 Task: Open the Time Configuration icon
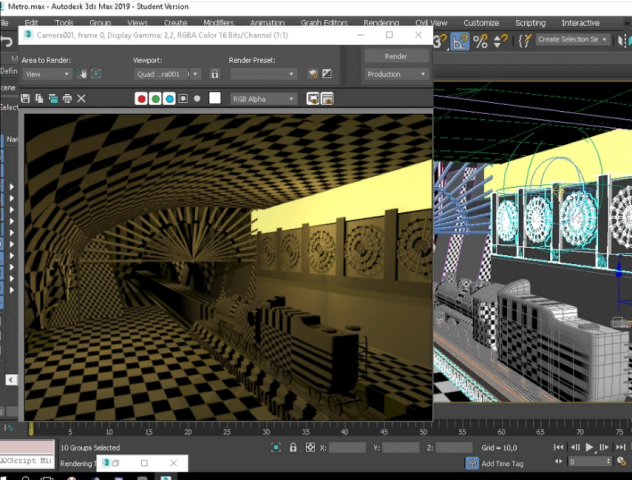(x=621, y=461)
